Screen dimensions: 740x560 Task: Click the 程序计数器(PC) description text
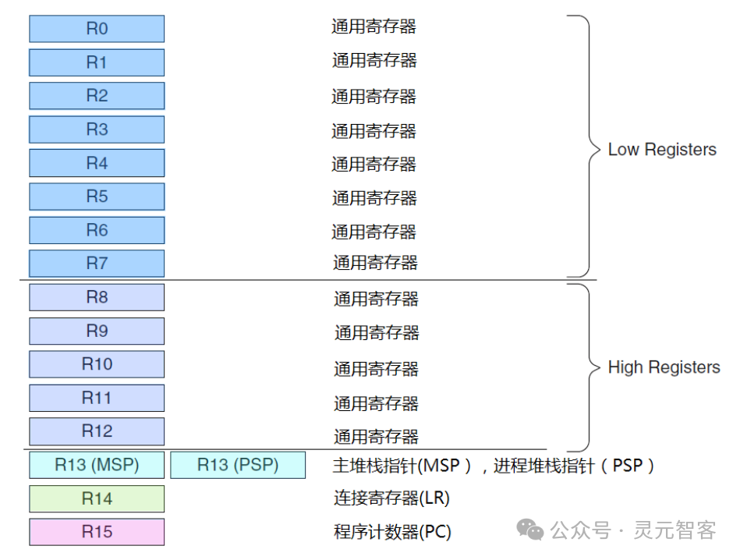(393, 532)
